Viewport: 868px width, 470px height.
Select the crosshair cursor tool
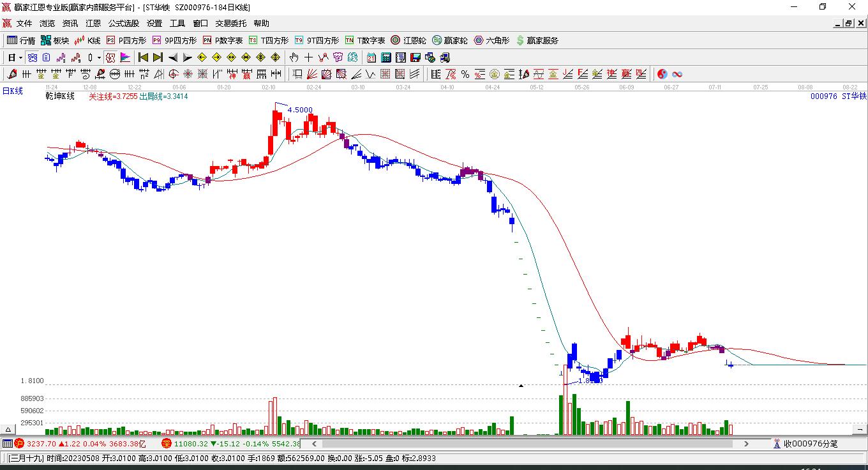tap(309, 57)
